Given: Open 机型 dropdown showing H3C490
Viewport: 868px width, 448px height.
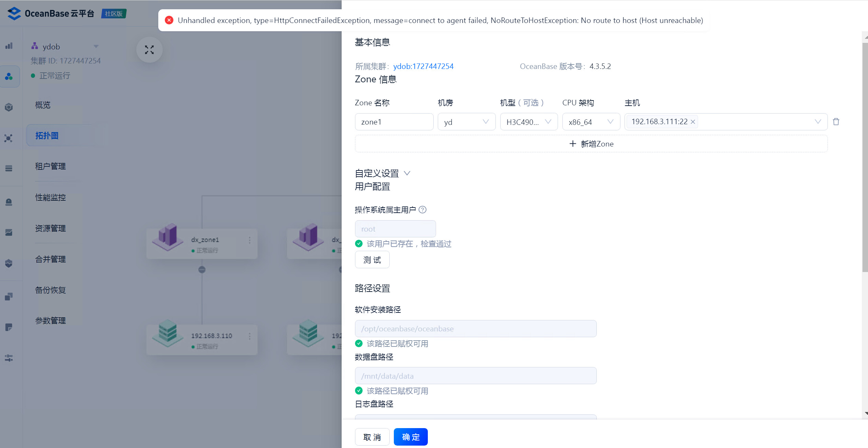Looking at the screenshot, I should point(528,122).
